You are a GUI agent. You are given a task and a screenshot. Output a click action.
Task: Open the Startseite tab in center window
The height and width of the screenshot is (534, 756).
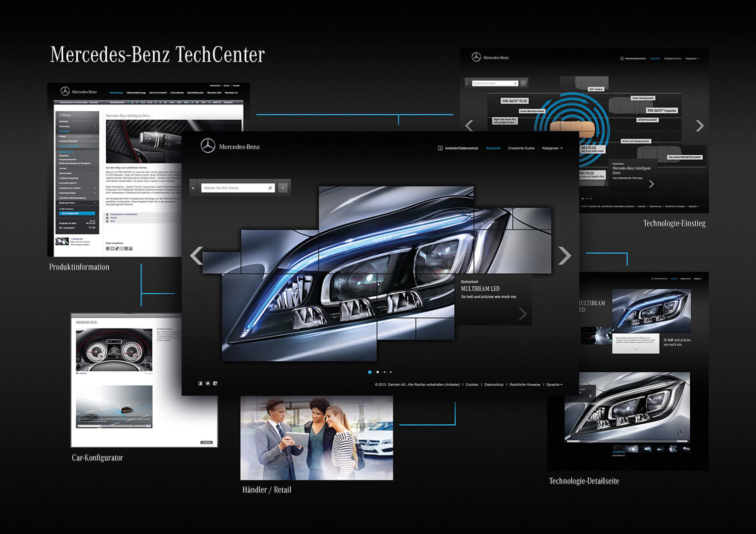click(x=493, y=148)
